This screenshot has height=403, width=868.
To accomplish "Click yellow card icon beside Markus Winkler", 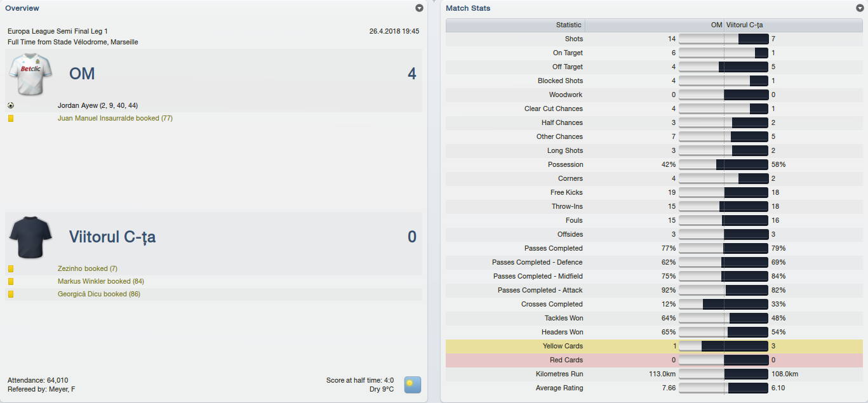I will [11, 282].
